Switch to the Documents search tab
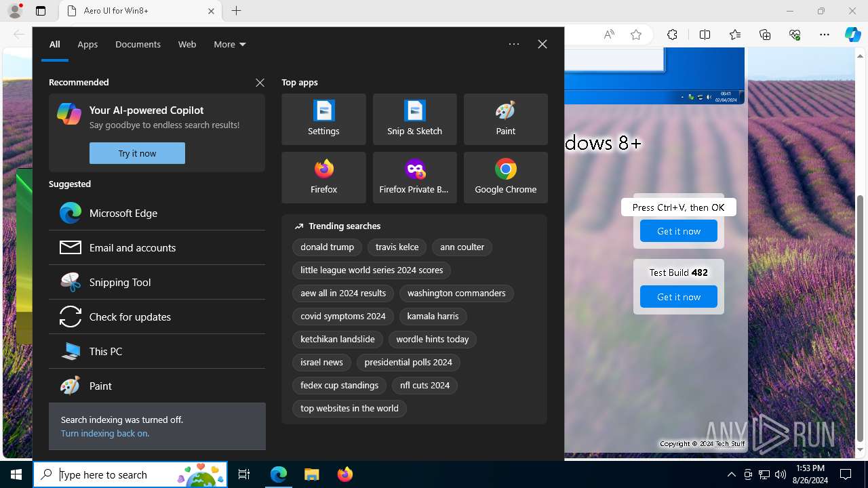This screenshot has height=488, width=868. click(x=138, y=44)
